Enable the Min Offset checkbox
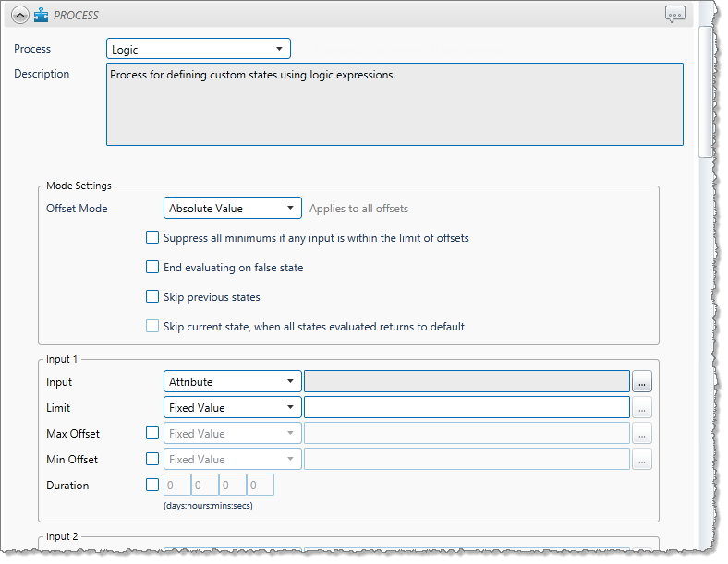The height and width of the screenshot is (564, 728). click(x=152, y=459)
